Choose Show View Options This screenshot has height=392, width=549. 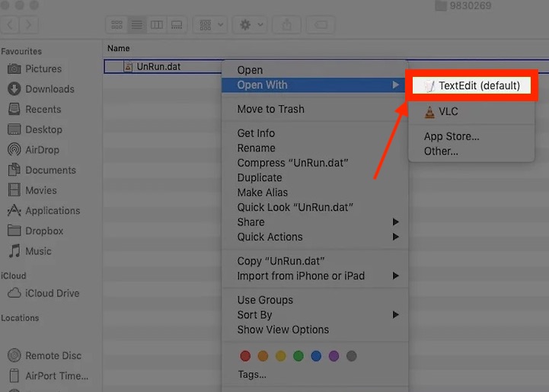[x=314, y=330]
